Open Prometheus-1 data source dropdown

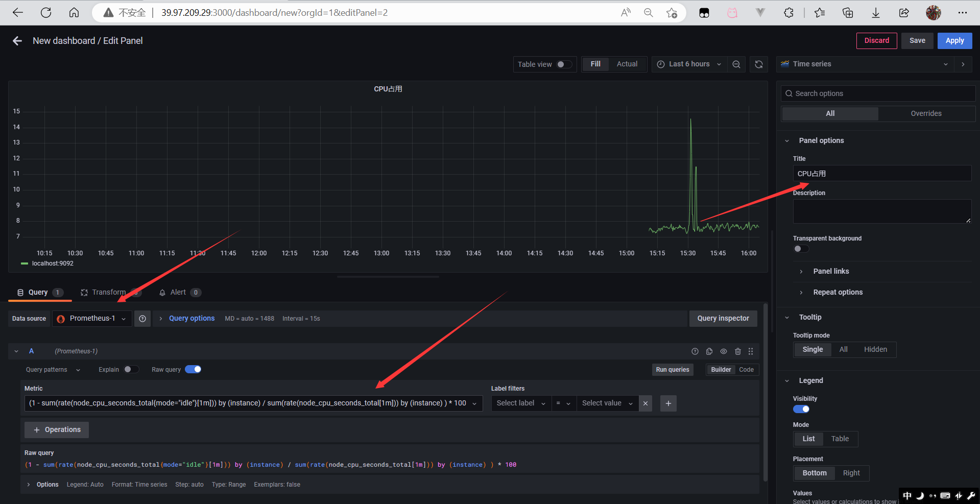coord(92,319)
